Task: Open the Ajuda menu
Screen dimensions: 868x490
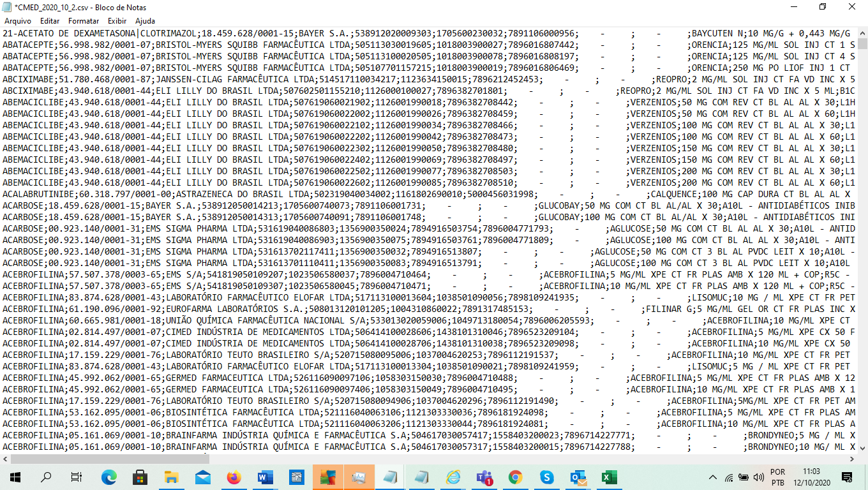Action: point(146,21)
